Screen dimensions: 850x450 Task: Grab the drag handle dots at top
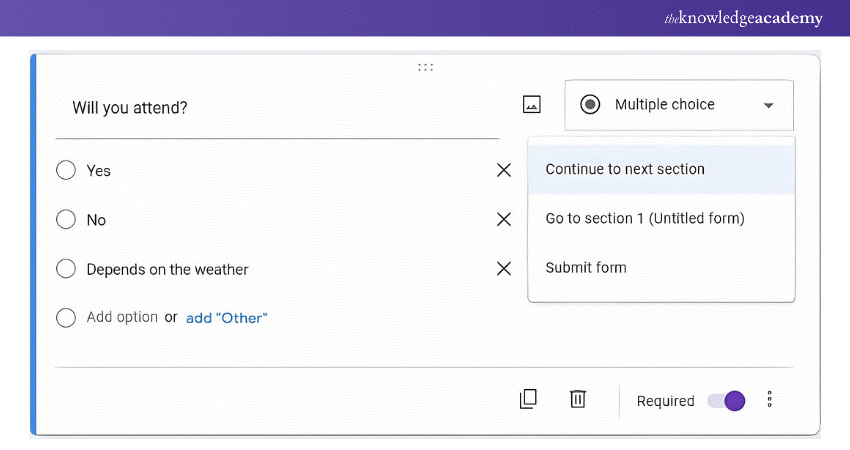[425, 67]
